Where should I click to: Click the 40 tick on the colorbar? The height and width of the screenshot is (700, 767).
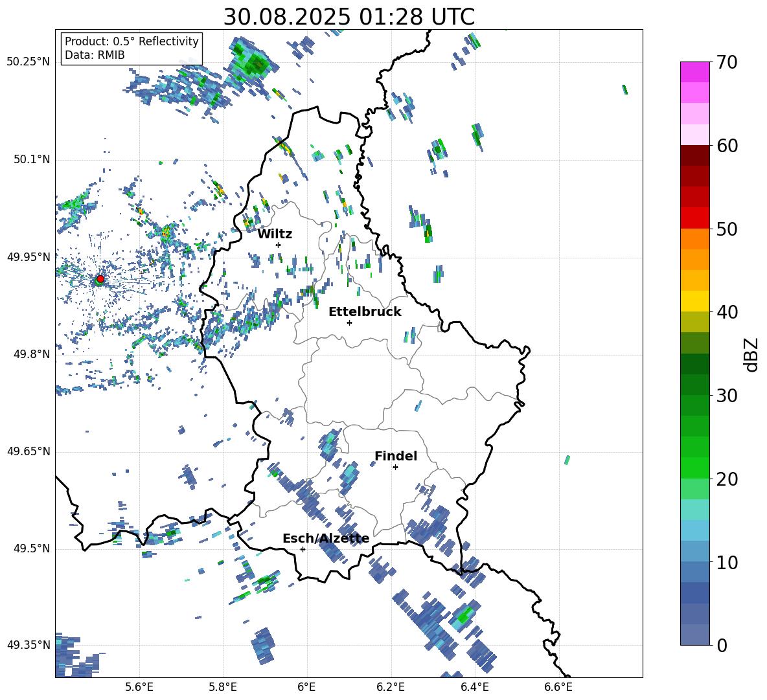coord(727,312)
